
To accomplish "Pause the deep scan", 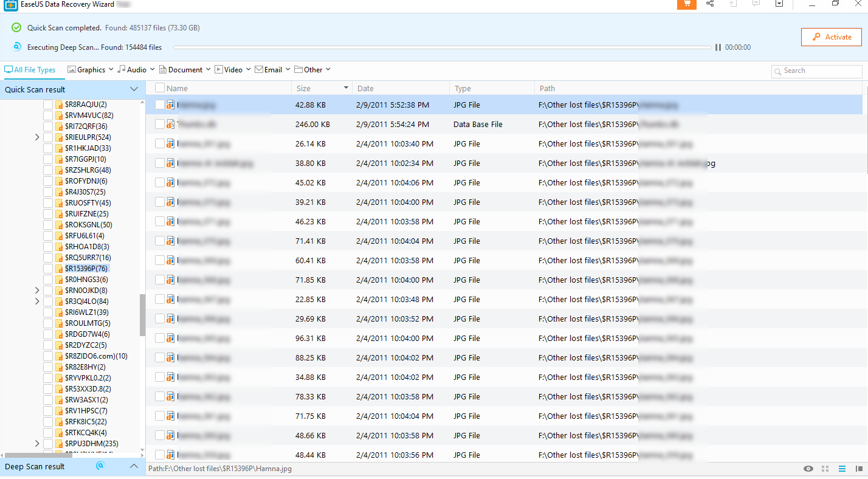I will click(718, 47).
